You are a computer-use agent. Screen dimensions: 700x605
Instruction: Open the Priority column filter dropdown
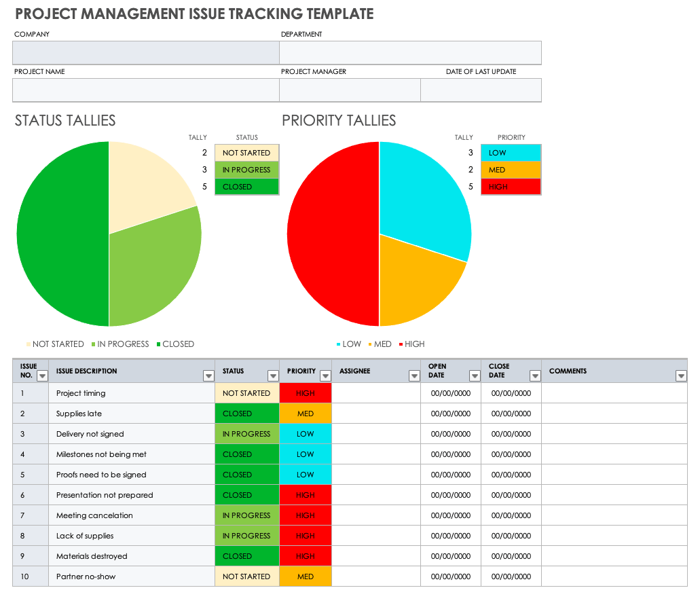pos(325,375)
